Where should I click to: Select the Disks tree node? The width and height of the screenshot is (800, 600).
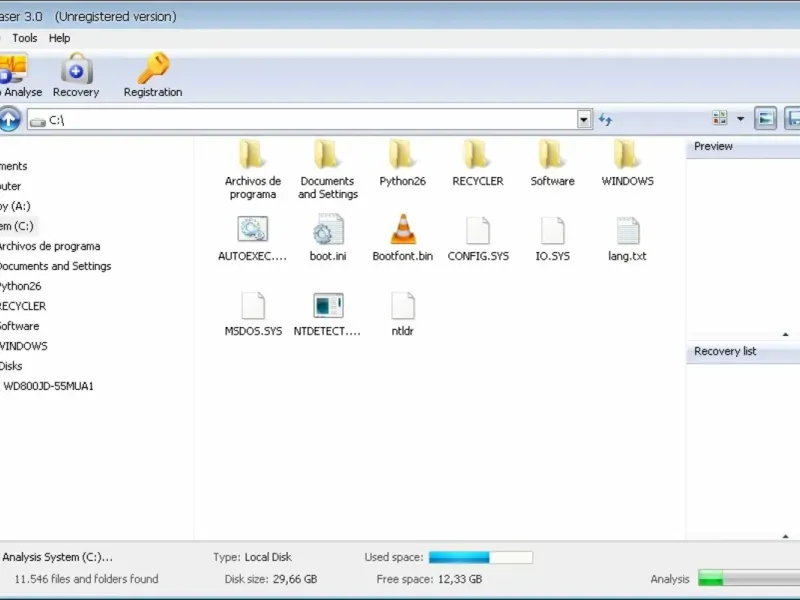tap(11, 366)
